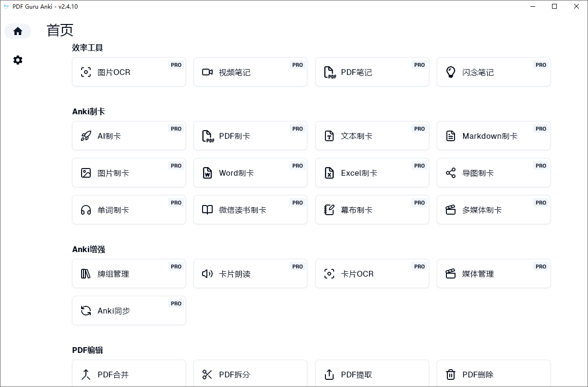Open the 图片OCR tool

(129, 72)
